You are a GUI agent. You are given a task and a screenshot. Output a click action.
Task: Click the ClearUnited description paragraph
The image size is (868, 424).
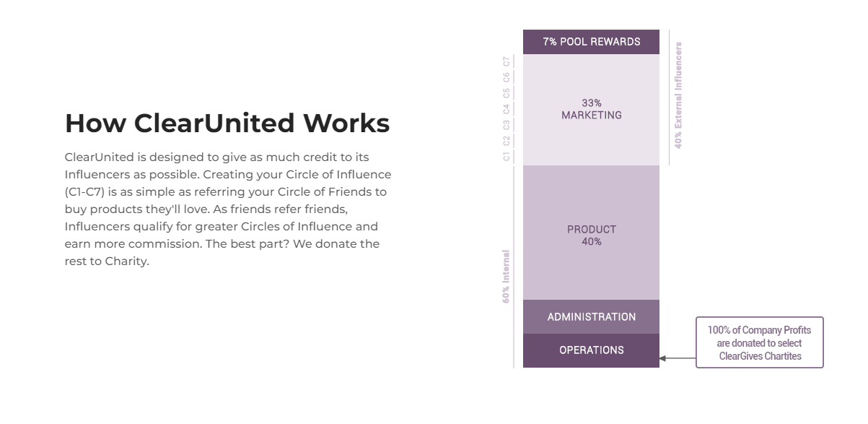tap(228, 209)
